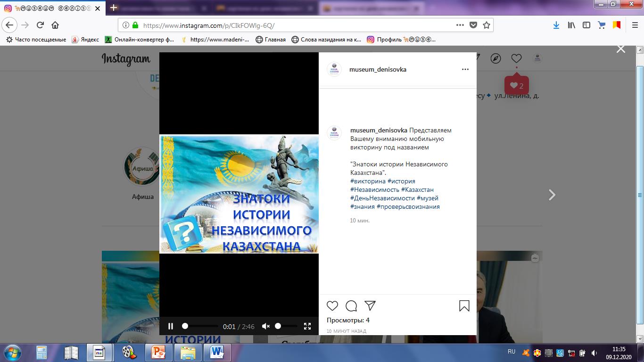Open the 'Онлайн-конвертер ф...' bookmark

(x=140, y=40)
